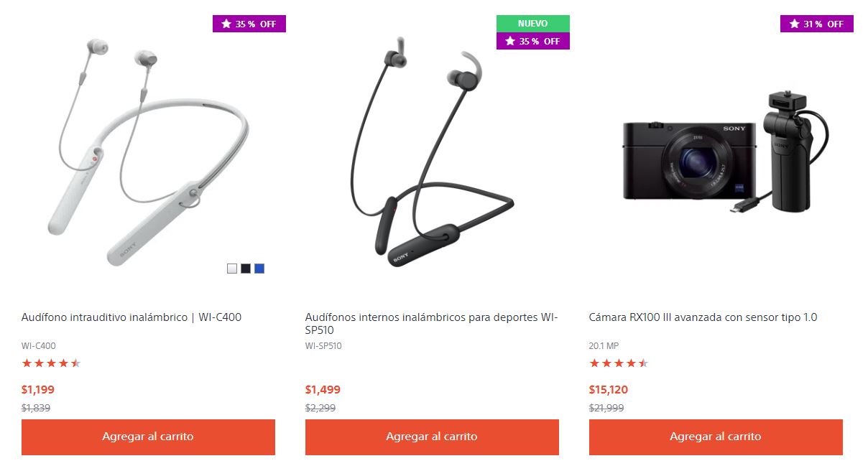Add the WI-SP510 sports earphones to cart
Image resolution: width=868 pixels, height=466 pixels.
432,437
